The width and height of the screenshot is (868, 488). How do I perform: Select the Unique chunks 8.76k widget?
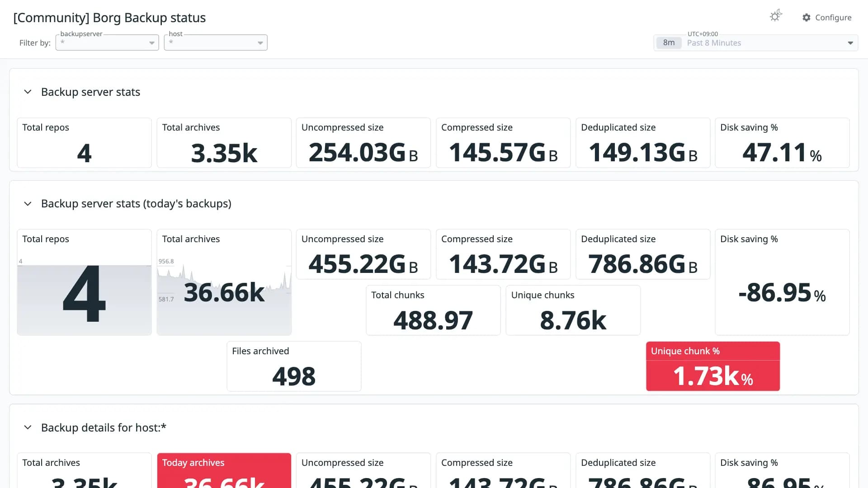click(x=573, y=310)
